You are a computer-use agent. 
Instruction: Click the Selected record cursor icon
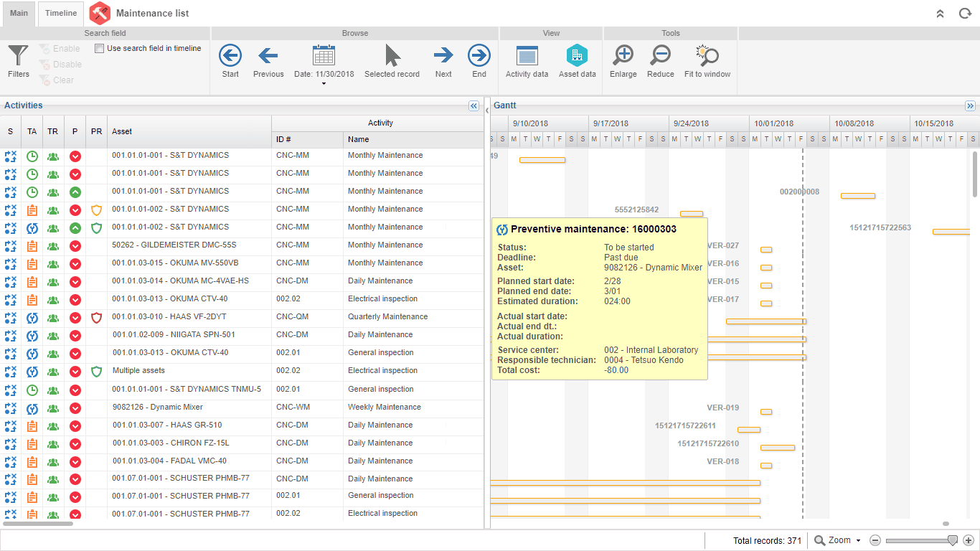click(392, 55)
